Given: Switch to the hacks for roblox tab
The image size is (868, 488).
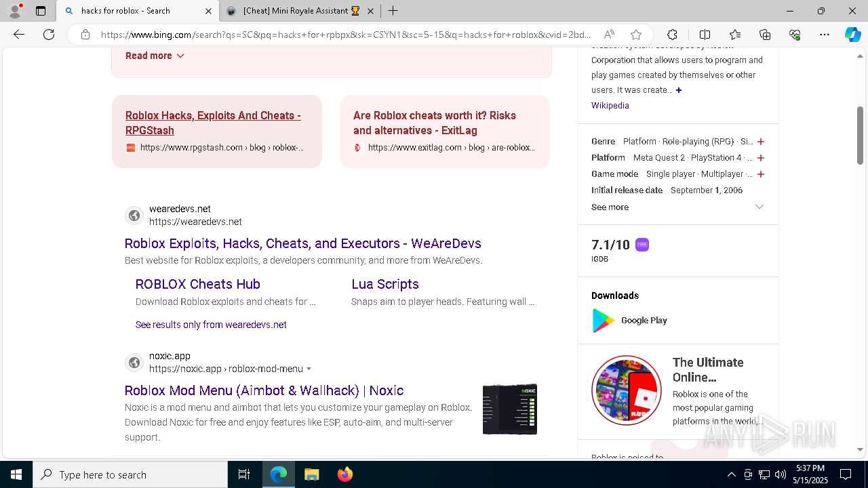Looking at the screenshot, I should [137, 11].
